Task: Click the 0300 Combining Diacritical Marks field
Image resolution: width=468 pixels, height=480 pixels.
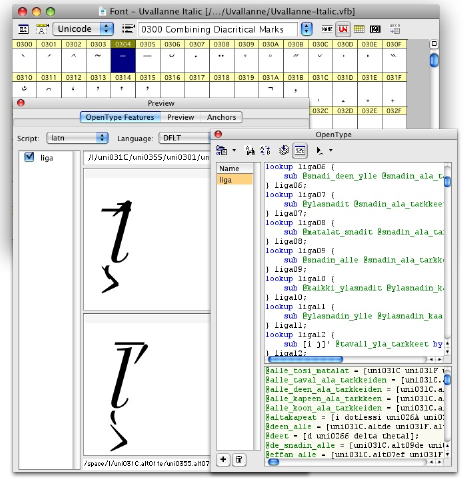Action: pos(218,29)
